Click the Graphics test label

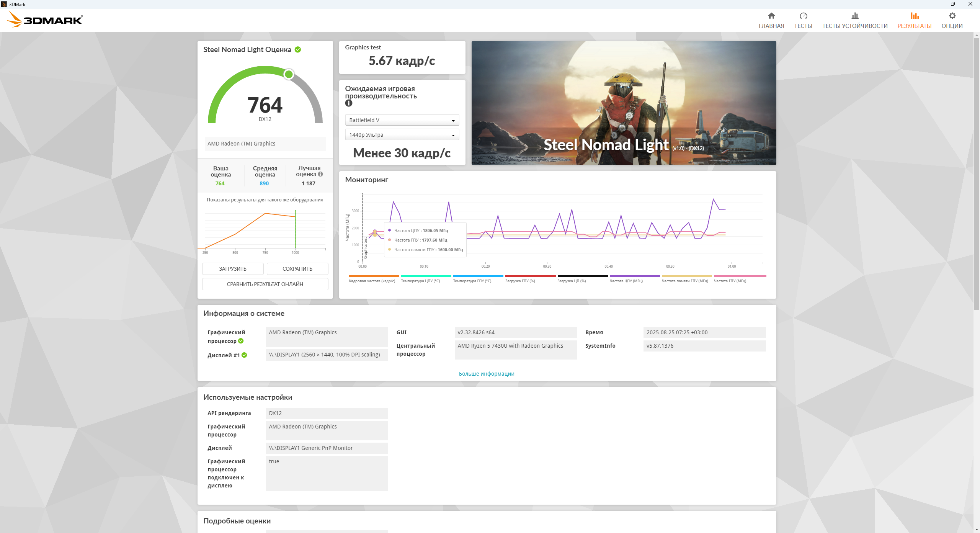click(x=363, y=47)
